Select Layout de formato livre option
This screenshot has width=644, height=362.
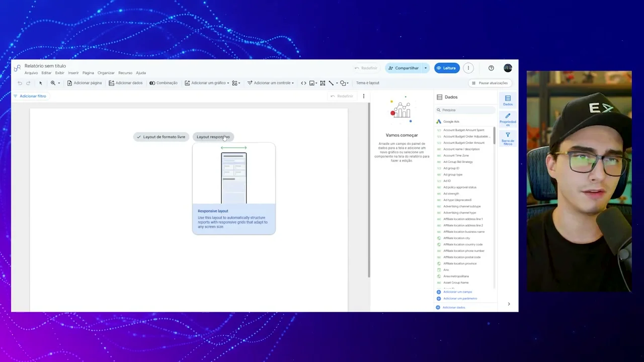pyautogui.click(x=161, y=137)
